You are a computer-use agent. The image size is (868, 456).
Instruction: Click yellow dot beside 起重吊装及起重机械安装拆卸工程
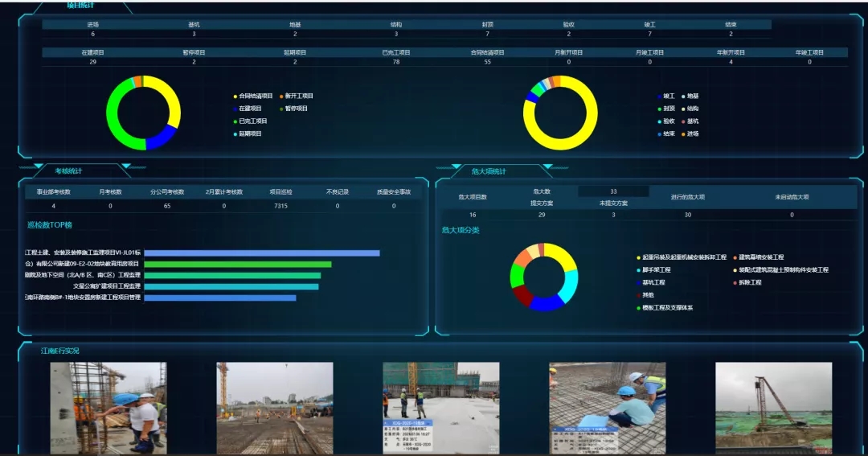[638, 257]
